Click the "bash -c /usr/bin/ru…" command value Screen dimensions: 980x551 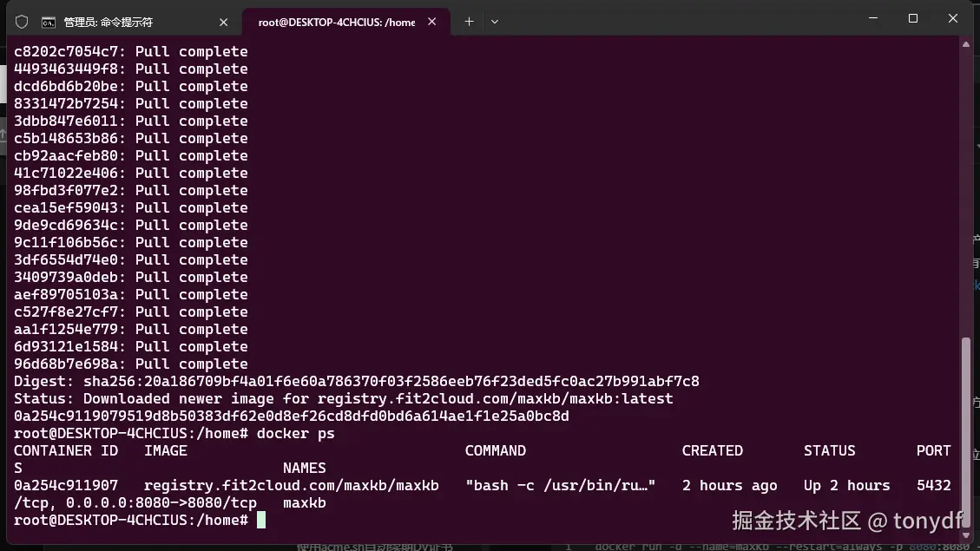pyautogui.click(x=560, y=485)
